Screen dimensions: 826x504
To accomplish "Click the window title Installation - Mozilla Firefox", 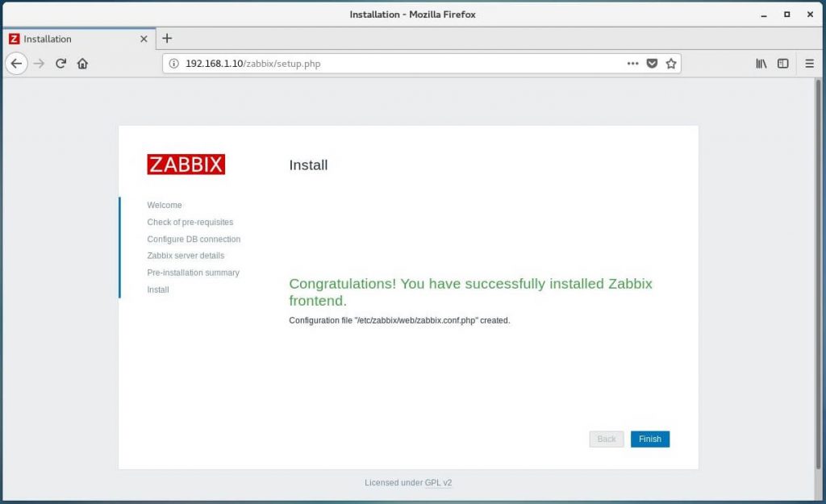I will (x=412, y=15).
